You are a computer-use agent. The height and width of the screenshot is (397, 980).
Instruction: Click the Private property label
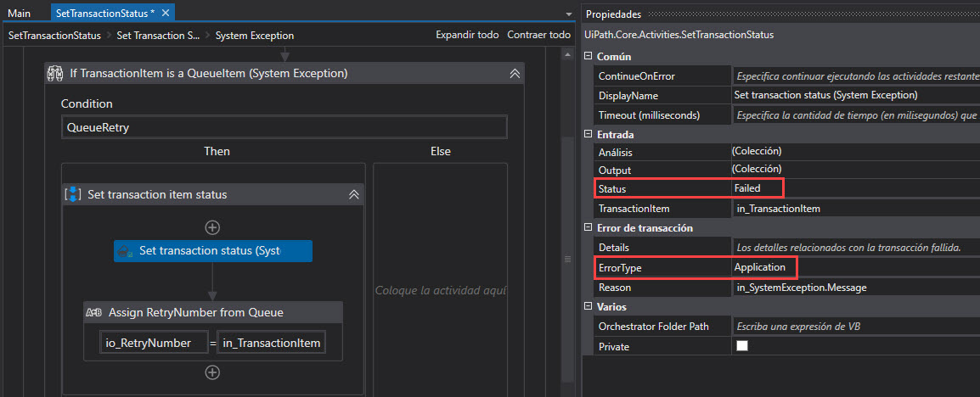[x=614, y=346]
